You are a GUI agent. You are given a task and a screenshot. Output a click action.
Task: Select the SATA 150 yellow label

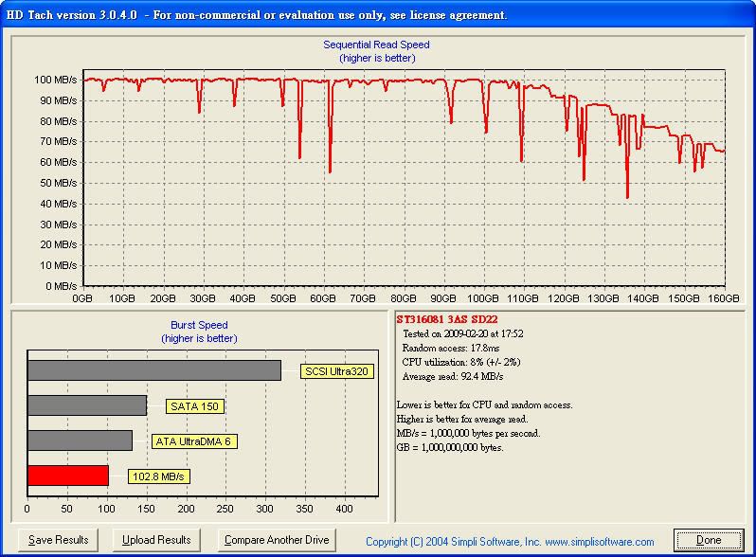pos(195,406)
